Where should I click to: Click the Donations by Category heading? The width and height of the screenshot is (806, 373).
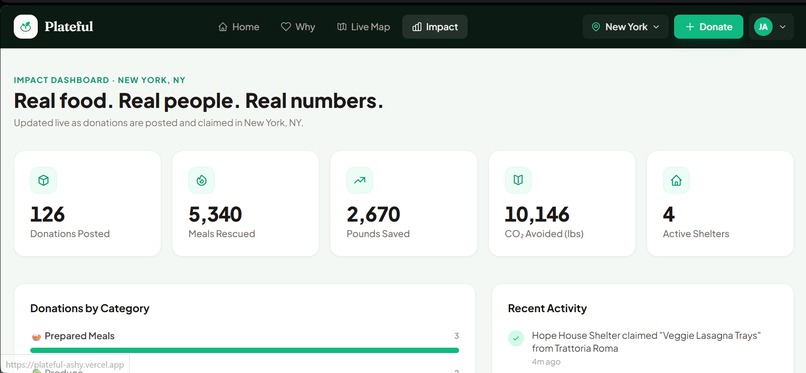[90, 308]
